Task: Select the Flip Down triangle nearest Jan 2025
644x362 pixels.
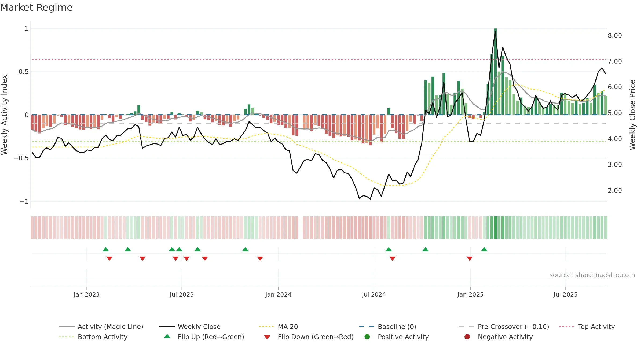Action: 470,258
